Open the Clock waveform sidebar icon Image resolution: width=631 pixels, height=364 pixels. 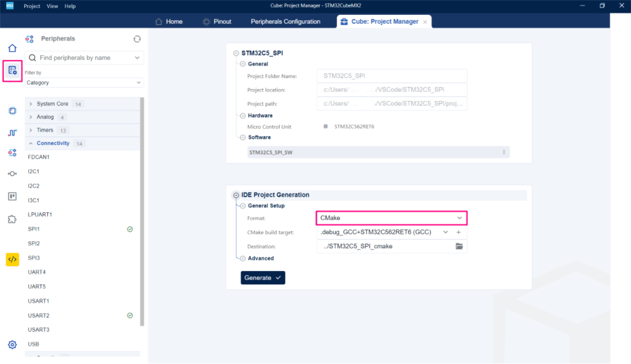point(13,133)
